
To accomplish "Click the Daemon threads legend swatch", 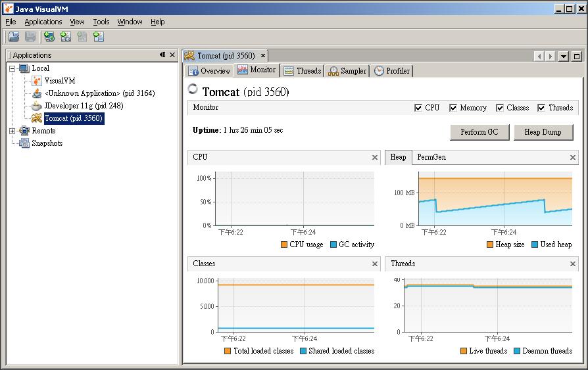I will [x=517, y=351].
